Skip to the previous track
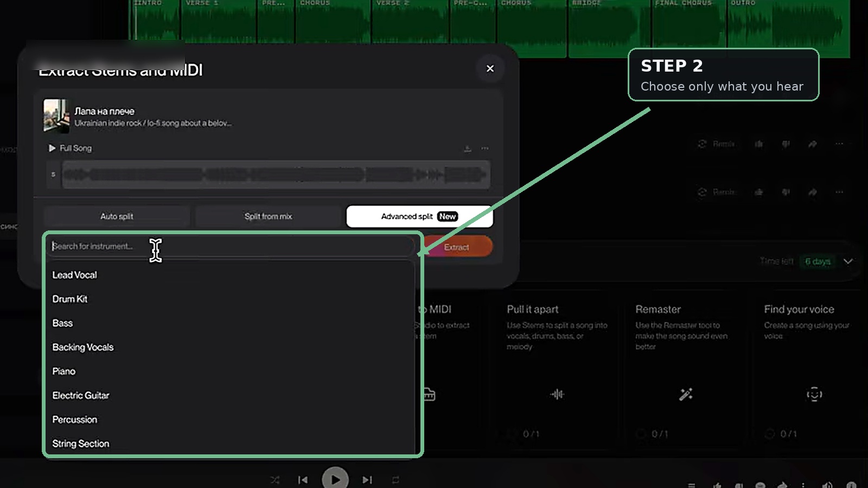The height and width of the screenshot is (488, 868). (303, 480)
